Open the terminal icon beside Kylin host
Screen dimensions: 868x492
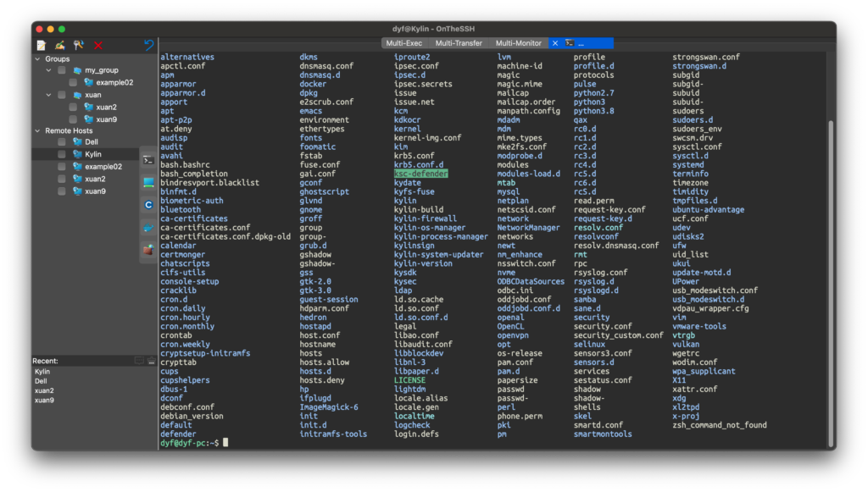click(x=148, y=159)
